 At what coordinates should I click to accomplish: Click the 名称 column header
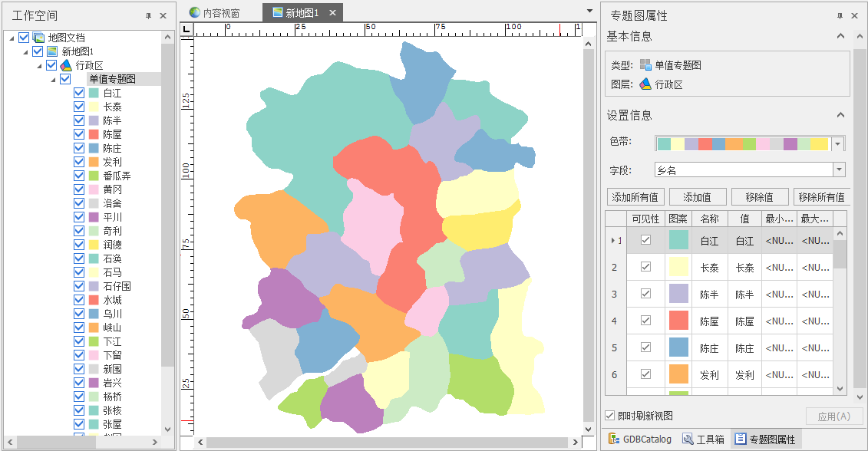coord(710,219)
